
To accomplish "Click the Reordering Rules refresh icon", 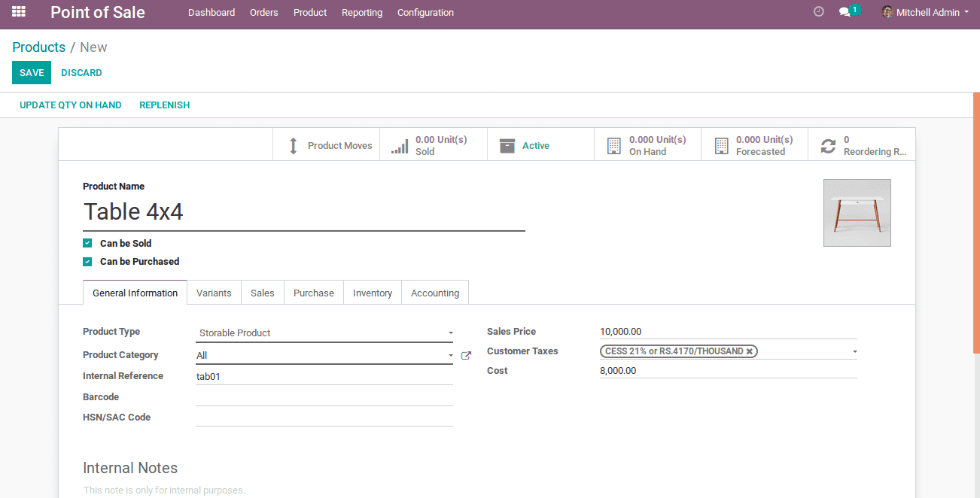I will click(828, 146).
